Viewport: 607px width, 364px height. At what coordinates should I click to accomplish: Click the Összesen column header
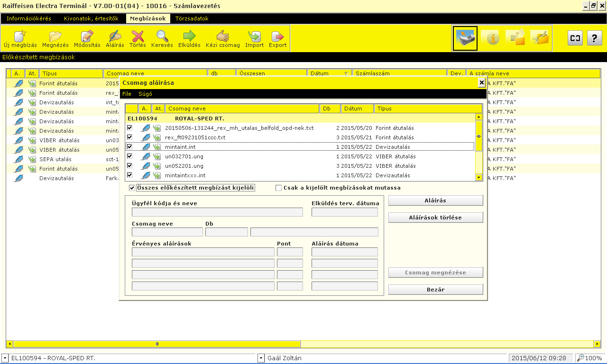tap(272, 73)
